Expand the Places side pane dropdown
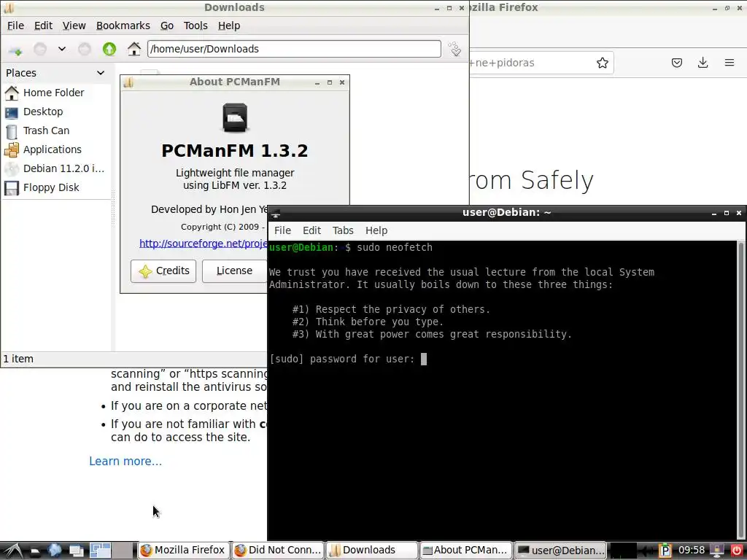Viewport: 747px width, 560px height. [x=101, y=73]
